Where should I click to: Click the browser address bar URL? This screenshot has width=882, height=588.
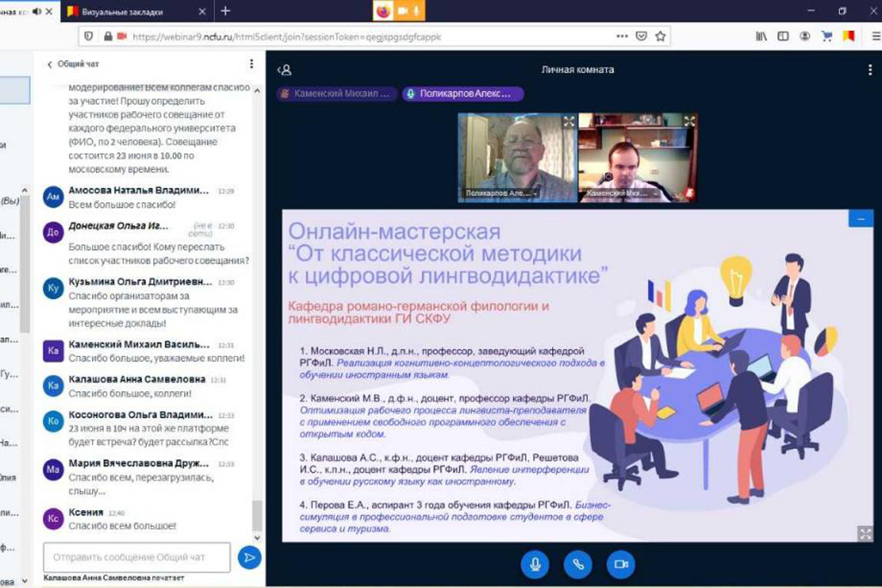pos(287,35)
